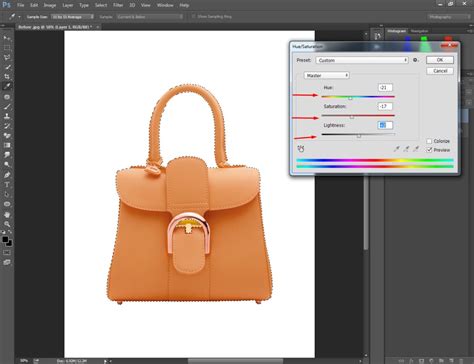
Task: Select the Eraser tool
Action: point(7,136)
